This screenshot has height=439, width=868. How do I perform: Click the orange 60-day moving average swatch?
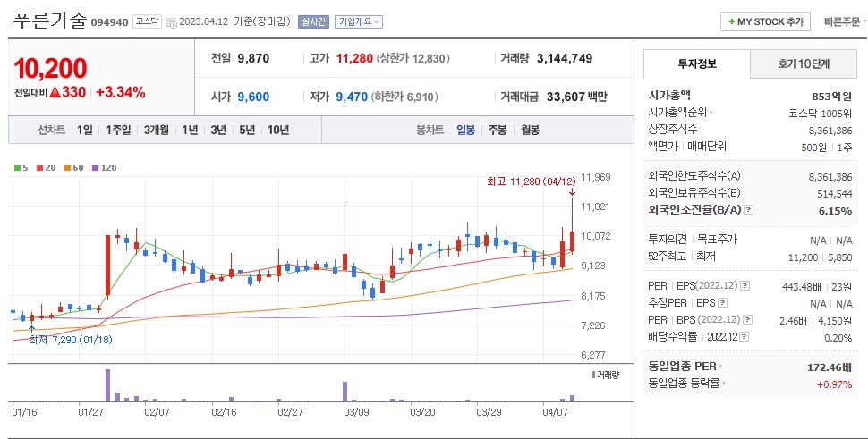(x=67, y=167)
